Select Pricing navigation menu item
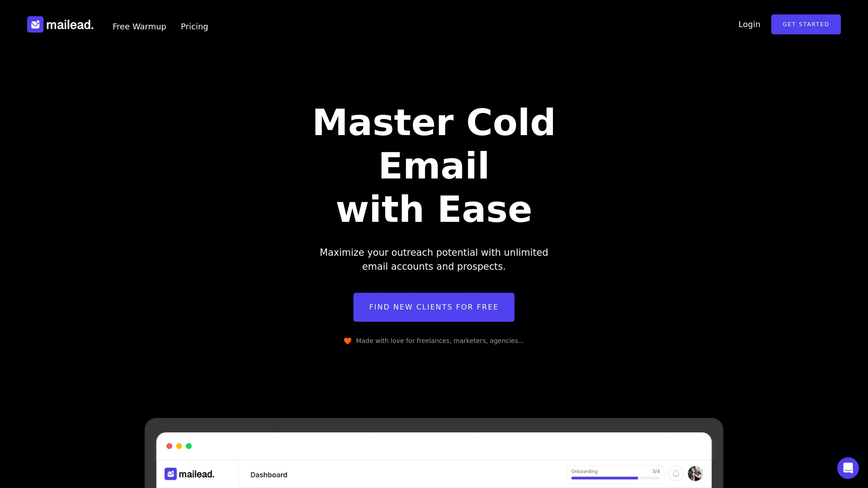Screen dimensions: 868x488 point(194,26)
